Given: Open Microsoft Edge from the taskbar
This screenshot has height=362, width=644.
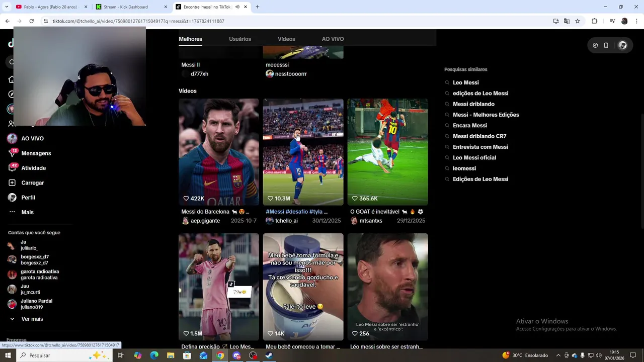Looking at the screenshot, I should [x=154, y=355].
